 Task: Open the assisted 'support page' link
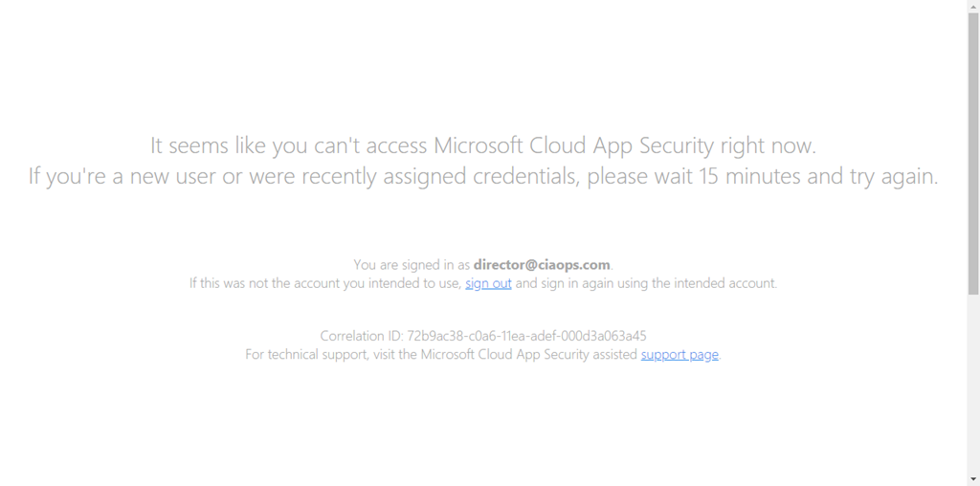pos(679,354)
